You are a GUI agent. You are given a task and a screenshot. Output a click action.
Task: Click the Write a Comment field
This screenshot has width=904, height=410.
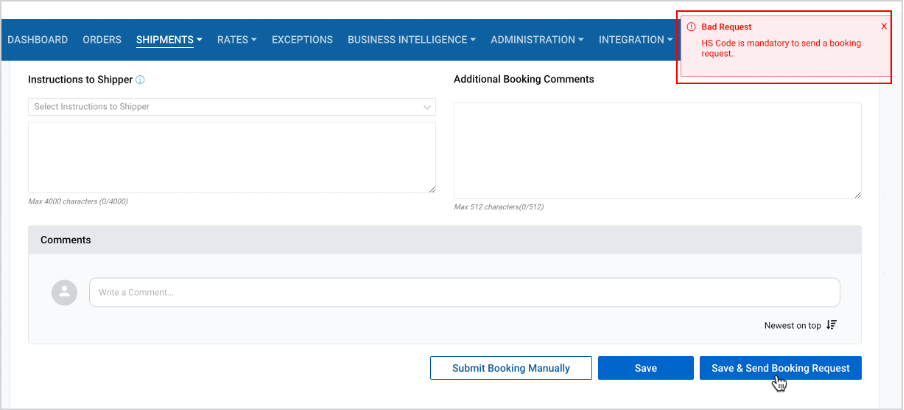(464, 292)
